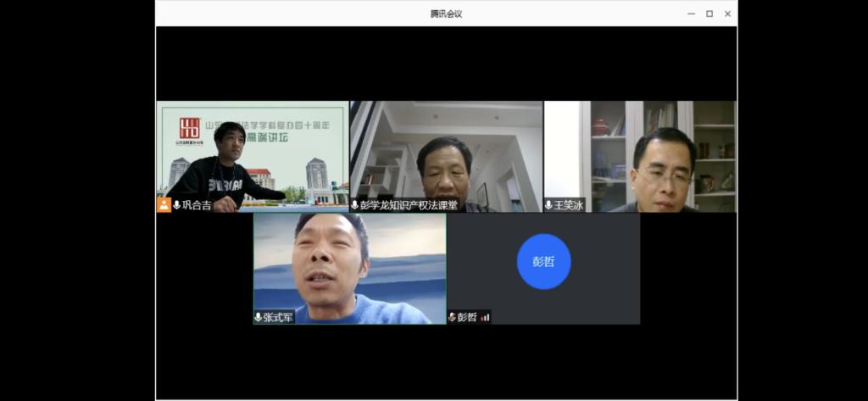The height and width of the screenshot is (401, 868).
Task: Click the 彭学龙知识产权法课堂 name label
Action: point(409,205)
